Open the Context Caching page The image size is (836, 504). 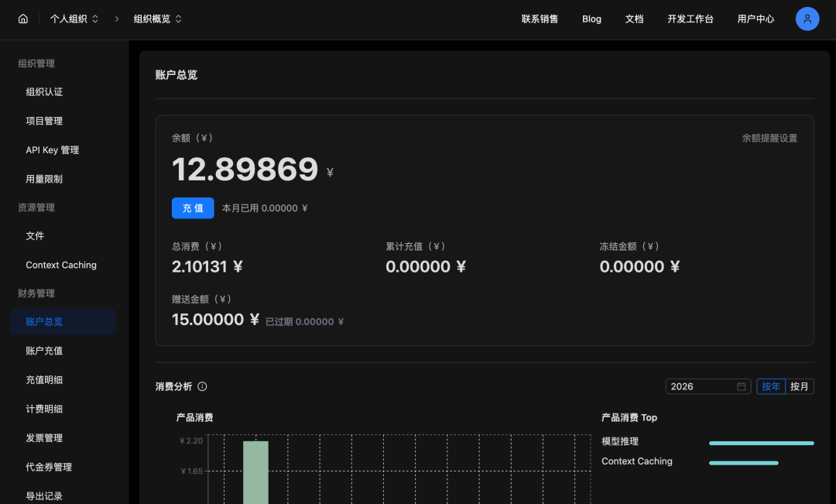(x=61, y=265)
